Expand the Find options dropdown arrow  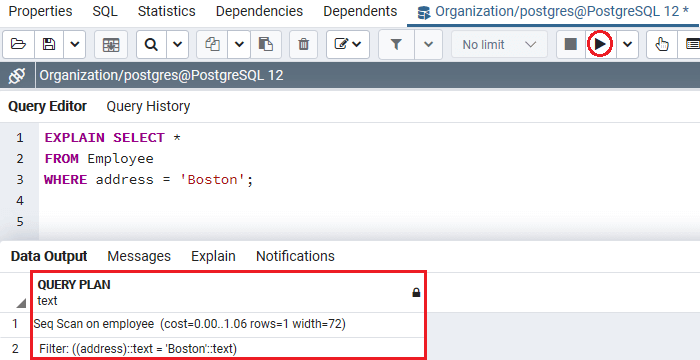[178, 44]
